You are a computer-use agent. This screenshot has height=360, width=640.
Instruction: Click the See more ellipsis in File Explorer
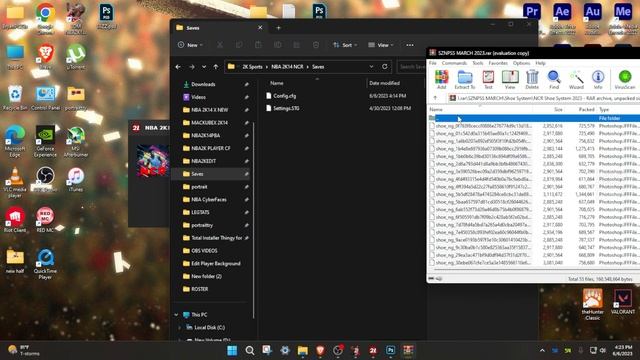410,45
